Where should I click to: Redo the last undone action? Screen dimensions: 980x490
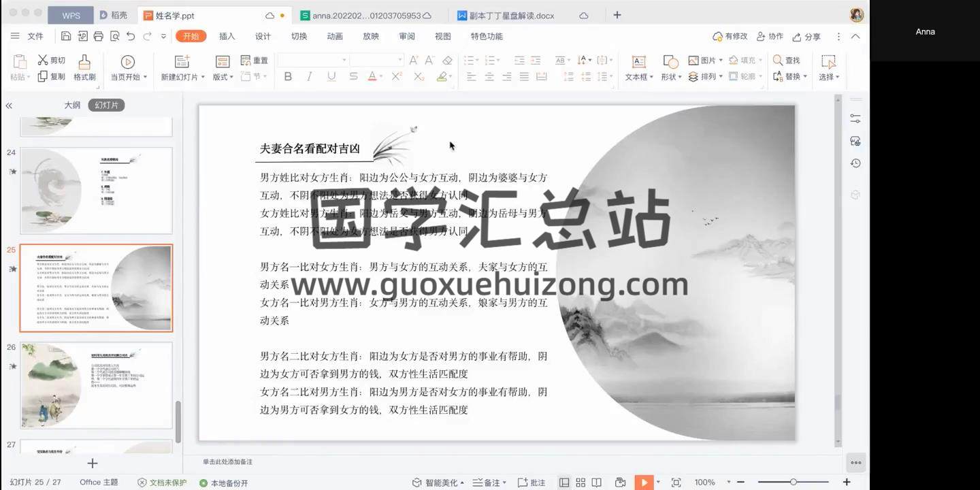click(x=148, y=36)
